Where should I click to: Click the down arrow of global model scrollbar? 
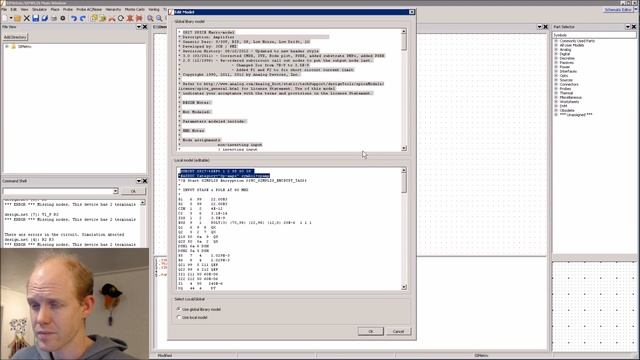404,149
